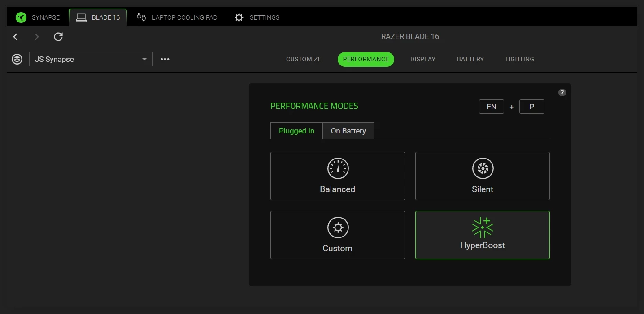Image resolution: width=644 pixels, height=314 pixels.
Task: Click the Blade 16 laptop icon
Action: coord(81,17)
